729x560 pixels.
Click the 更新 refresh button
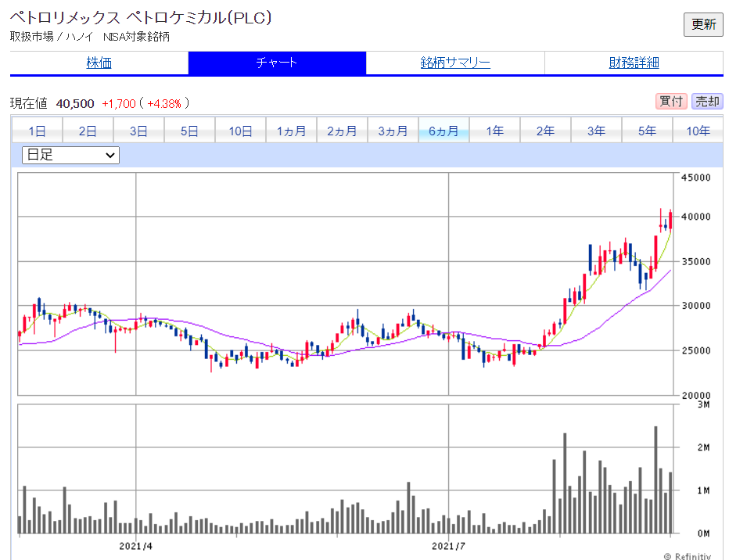(x=703, y=24)
